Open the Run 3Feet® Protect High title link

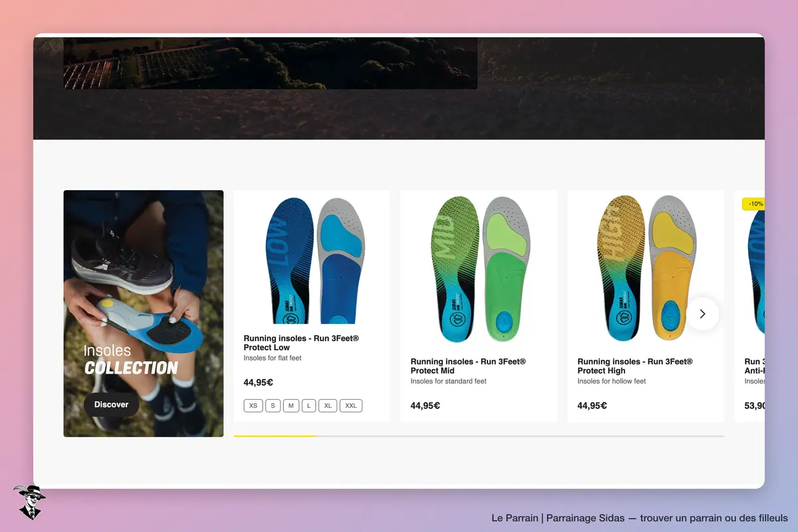click(x=635, y=366)
